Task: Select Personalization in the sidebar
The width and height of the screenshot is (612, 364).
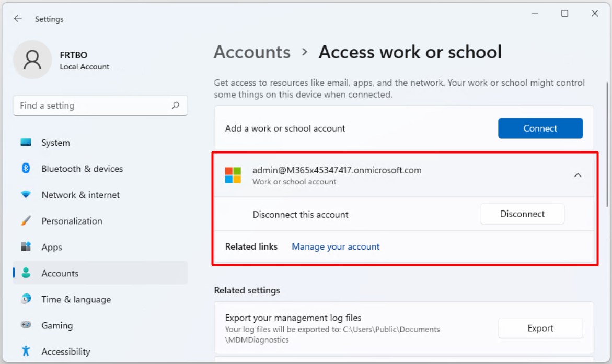Action: click(72, 221)
